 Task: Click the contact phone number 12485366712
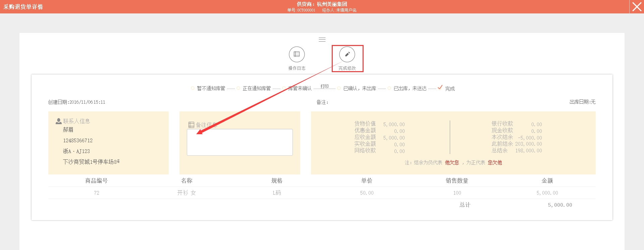click(x=78, y=141)
